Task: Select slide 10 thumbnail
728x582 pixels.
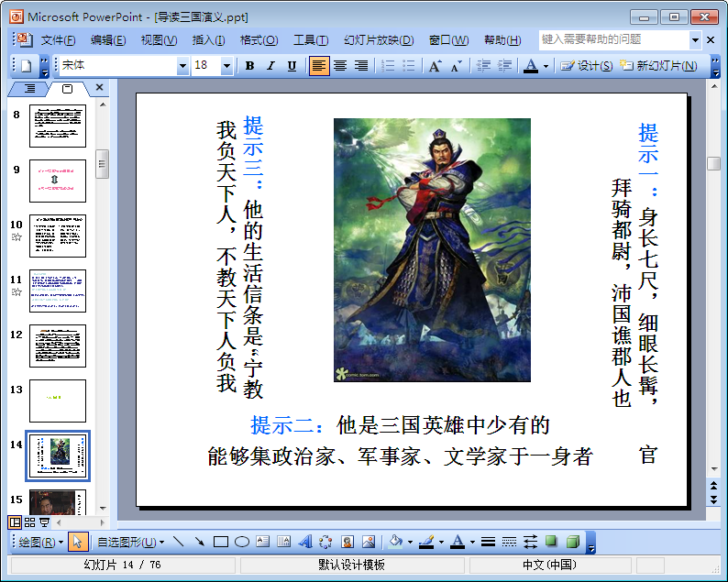Action: coord(58,236)
